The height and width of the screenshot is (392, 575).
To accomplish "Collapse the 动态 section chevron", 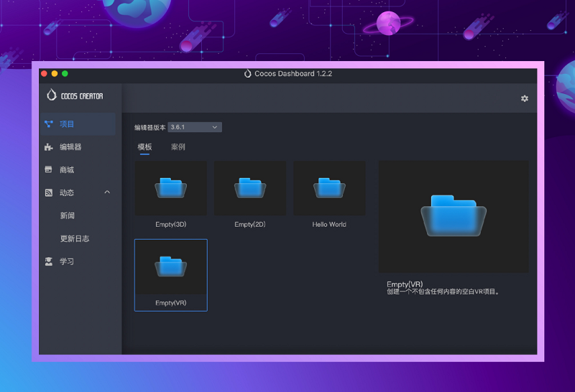I will point(107,192).
